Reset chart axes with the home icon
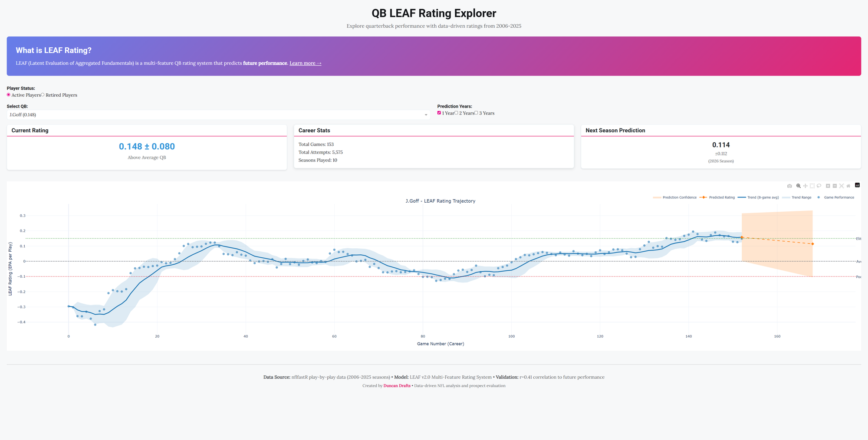Image resolution: width=868 pixels, height=440 pixels. coord(848,186)
